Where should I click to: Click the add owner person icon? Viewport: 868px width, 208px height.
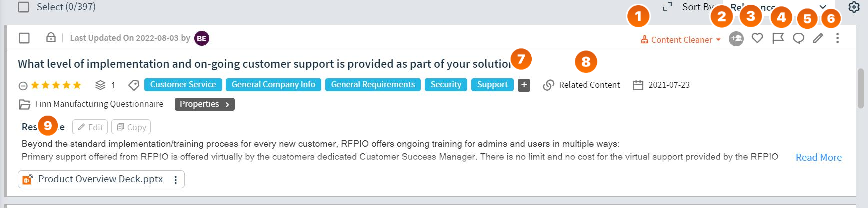736,38
